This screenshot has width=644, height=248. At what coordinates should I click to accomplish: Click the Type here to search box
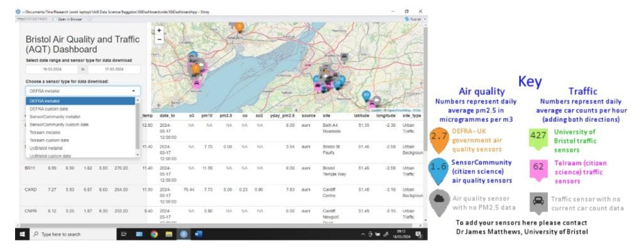tap(72, 234)
